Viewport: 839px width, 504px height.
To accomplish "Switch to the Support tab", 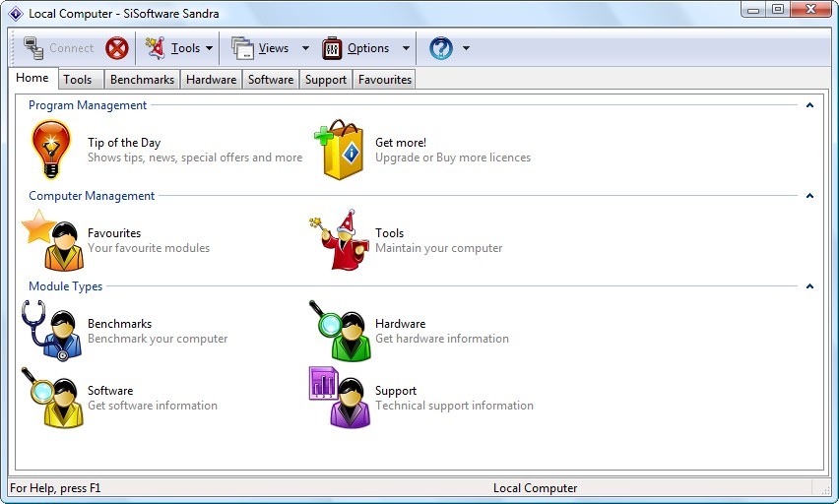I will [x=325, y=79].
